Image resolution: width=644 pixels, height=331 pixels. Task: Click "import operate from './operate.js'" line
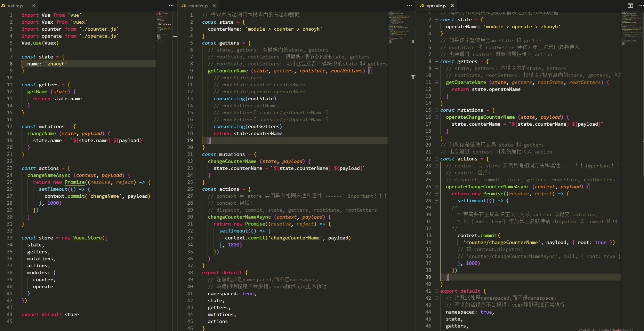pos(70,36)
